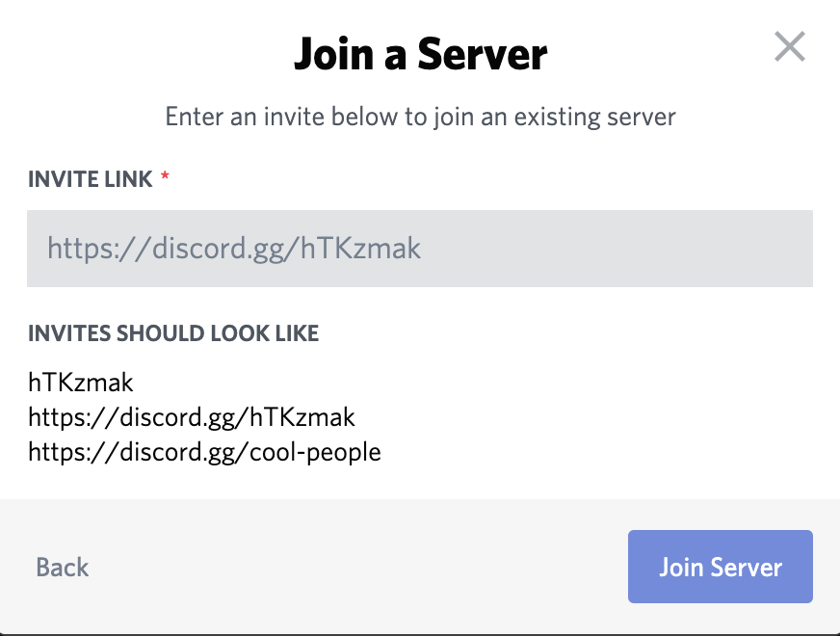Close the Join a Server dialog

(x=790, y=46)
